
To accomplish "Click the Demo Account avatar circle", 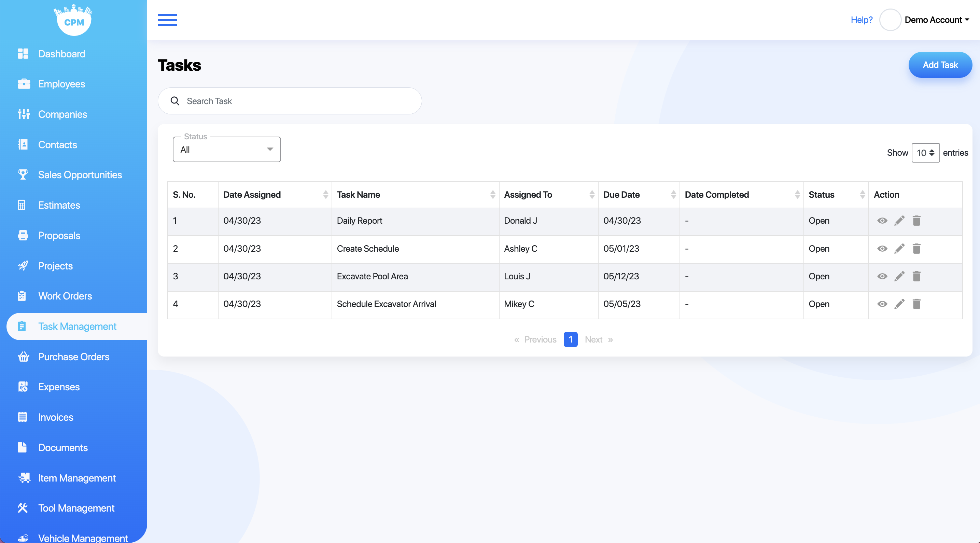I will coord(890,20).
